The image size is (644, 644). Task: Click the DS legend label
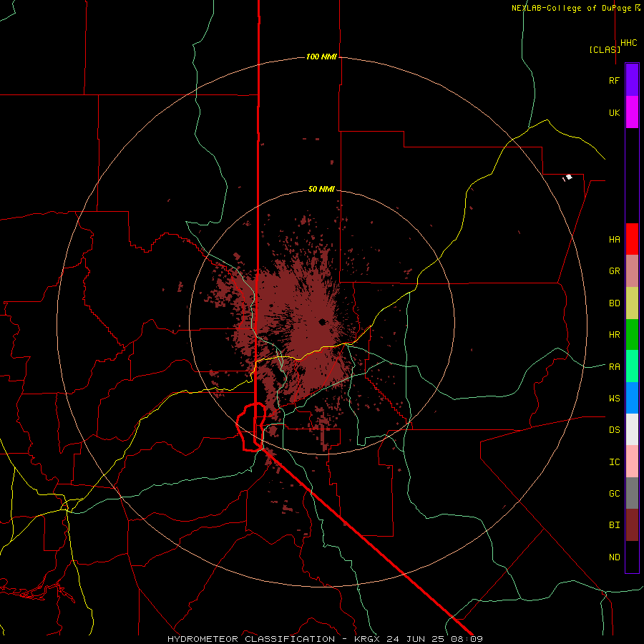click(x=614, y=429)
